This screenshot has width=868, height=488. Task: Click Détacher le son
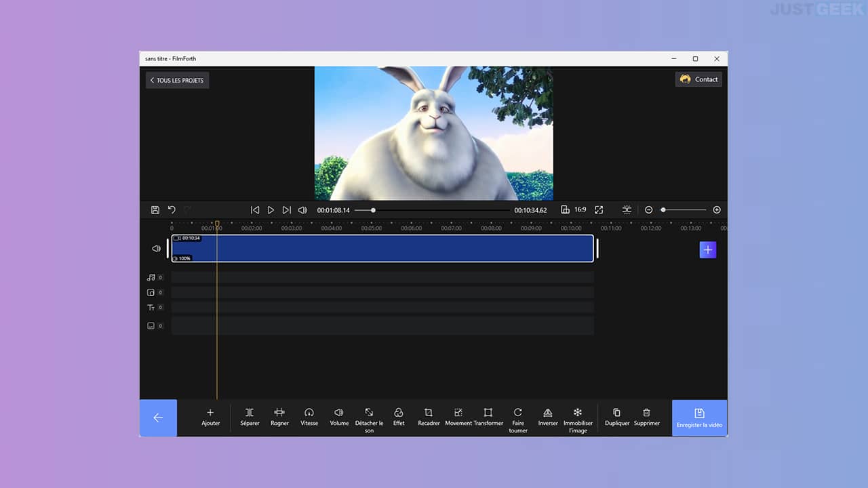tap(369, 420)
